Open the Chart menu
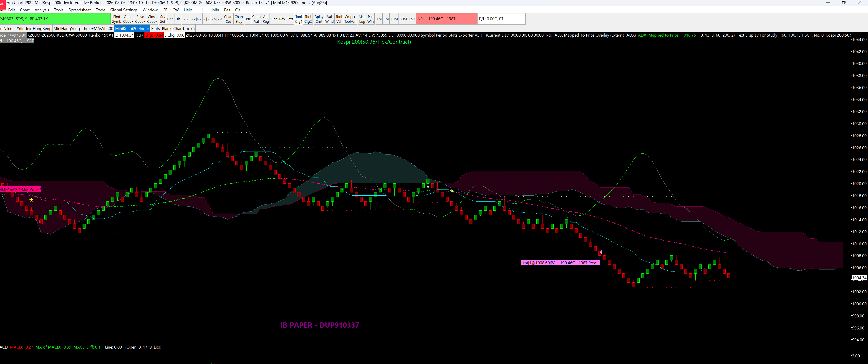Image resolution: width=868 pixels, height=364 pixels. point(25,10)
